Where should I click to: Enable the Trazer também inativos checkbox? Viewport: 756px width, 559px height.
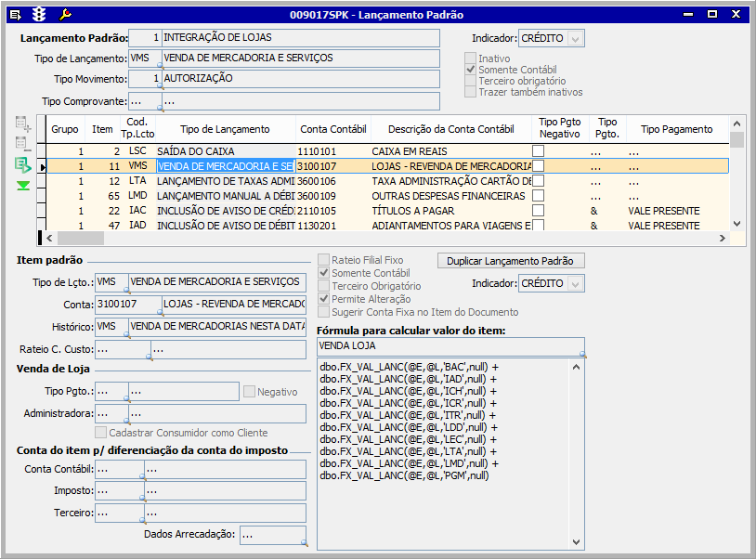pos(471,92)
